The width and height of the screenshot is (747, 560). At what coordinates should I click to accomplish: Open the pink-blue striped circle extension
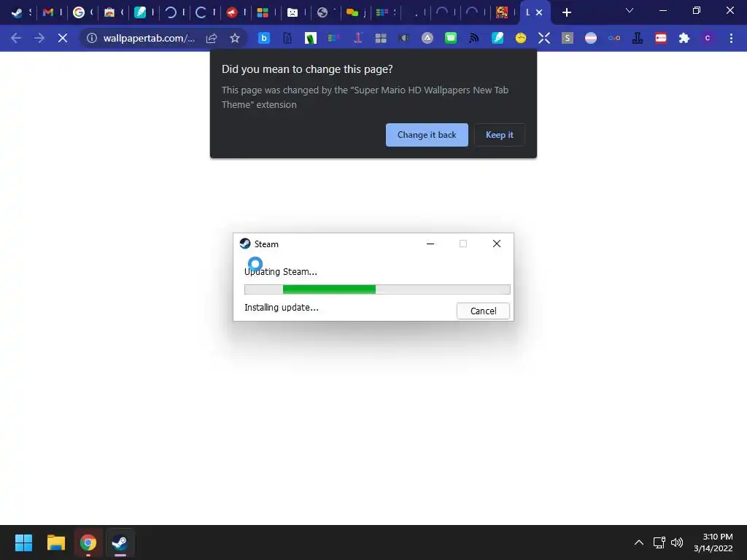pos(591,38)
